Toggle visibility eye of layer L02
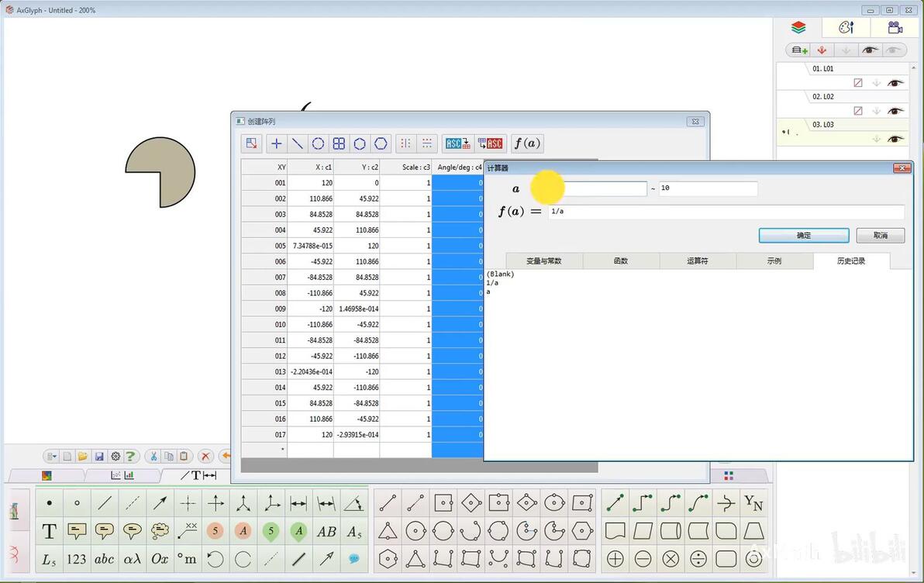 [895, 111]
